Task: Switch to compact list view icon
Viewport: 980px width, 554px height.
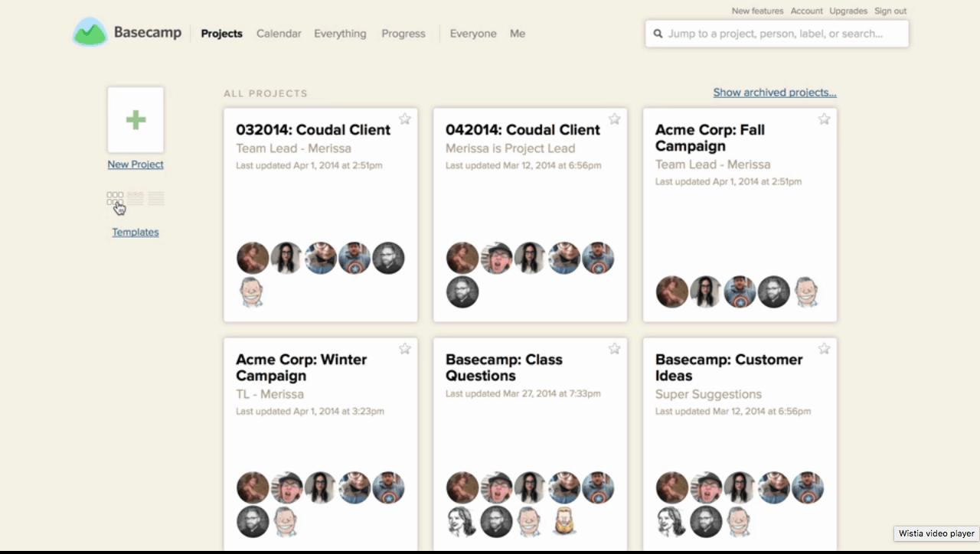Action: tap(136, 199)
